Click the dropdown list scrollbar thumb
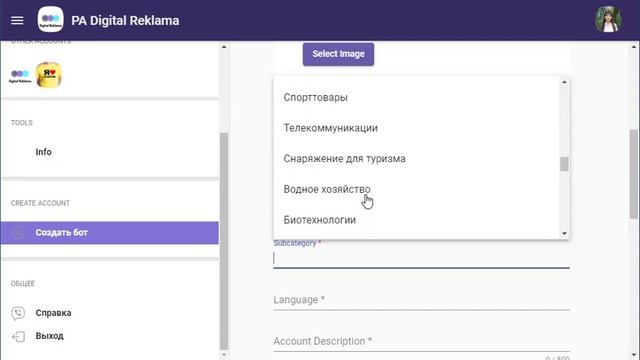The image size is (640, 360). tap(564, 164)
